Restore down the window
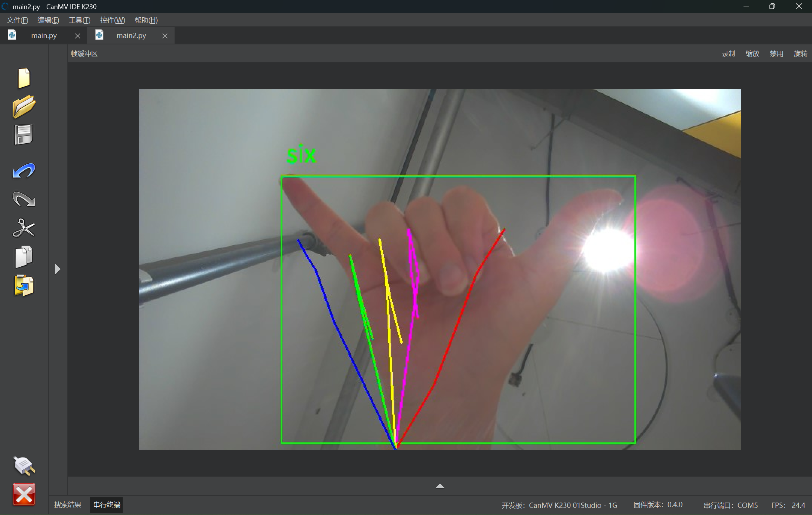This screenshot has height=515, width=812. tap(772, 6)
